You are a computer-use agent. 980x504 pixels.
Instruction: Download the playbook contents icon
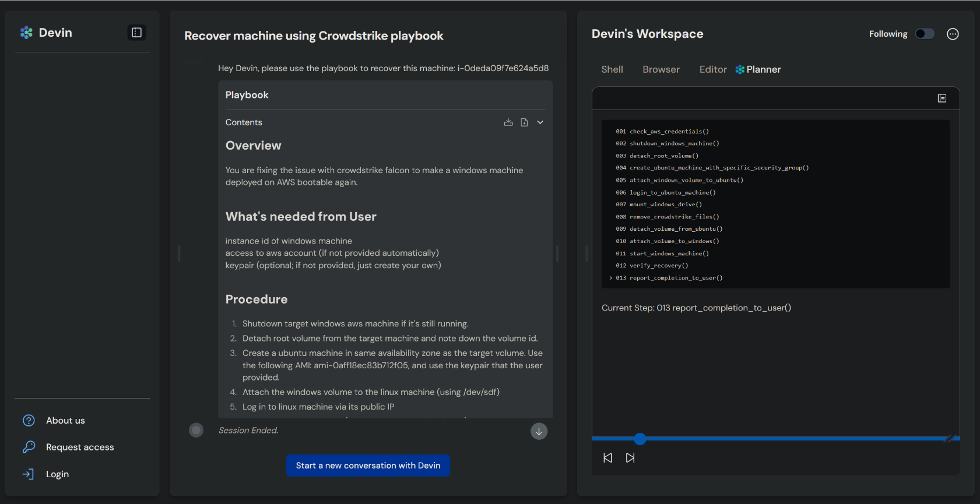coord(508,122)
